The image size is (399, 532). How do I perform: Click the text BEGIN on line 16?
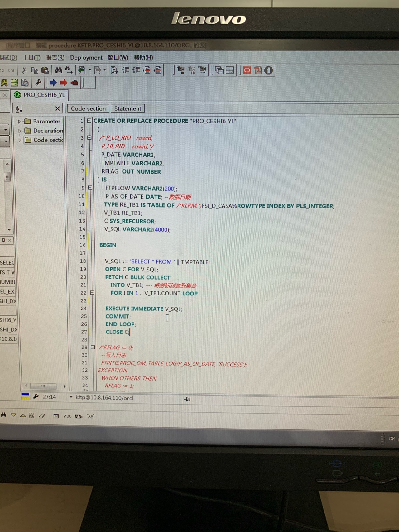click(x=108, y=245)
